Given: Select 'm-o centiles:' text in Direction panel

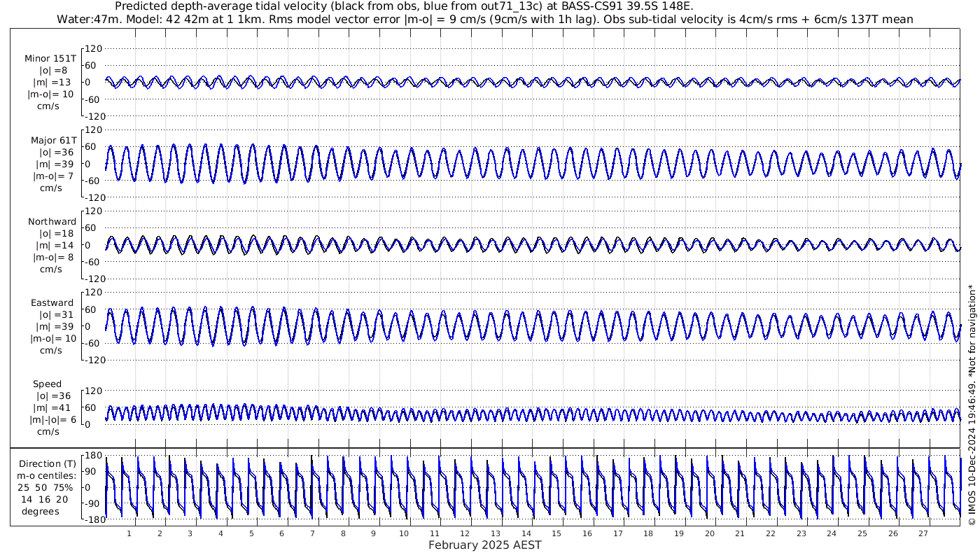Looking at the screenshot, I should click(x=47, y=475).
